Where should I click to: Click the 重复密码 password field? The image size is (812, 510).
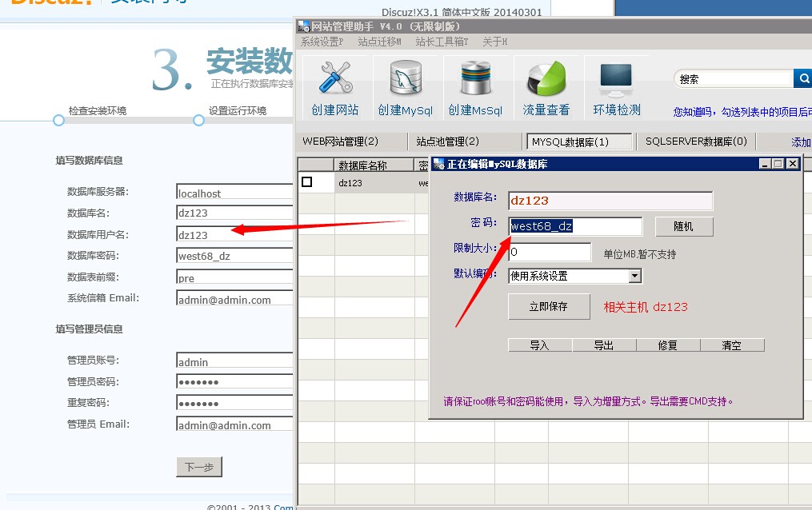pyautogui.click(x=235, y=403)
